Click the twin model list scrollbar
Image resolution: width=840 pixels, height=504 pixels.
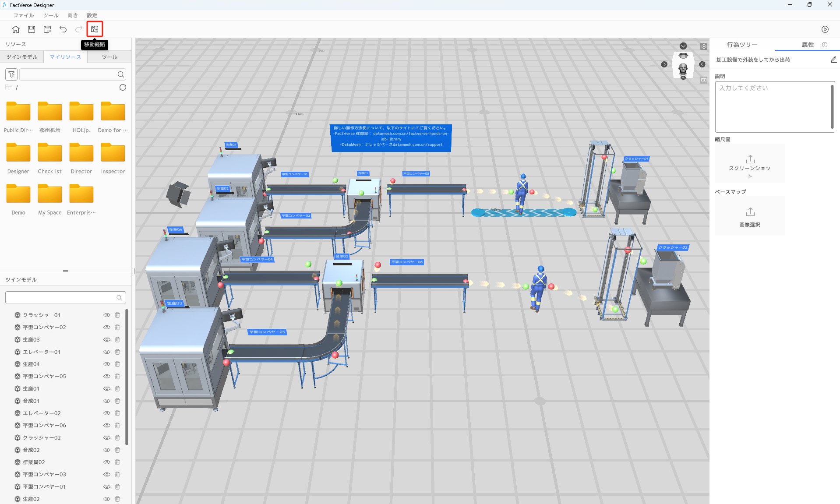coord(127,377)
